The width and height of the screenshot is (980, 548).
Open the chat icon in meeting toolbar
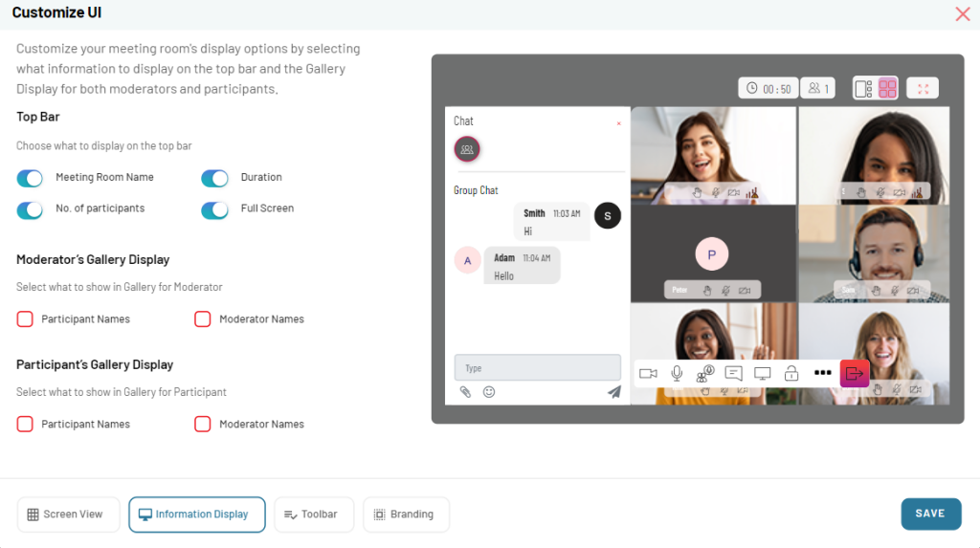click(x=734, y=374)
